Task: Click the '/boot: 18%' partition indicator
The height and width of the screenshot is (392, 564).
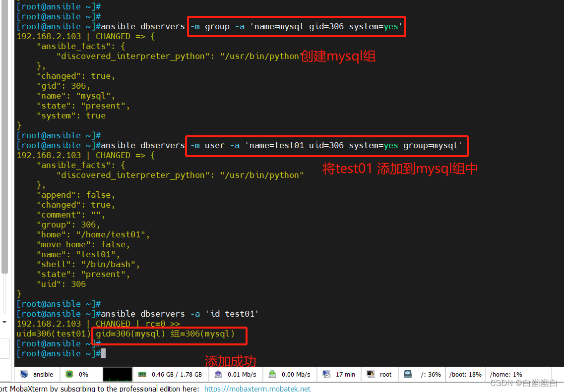Action: (465, 375)
